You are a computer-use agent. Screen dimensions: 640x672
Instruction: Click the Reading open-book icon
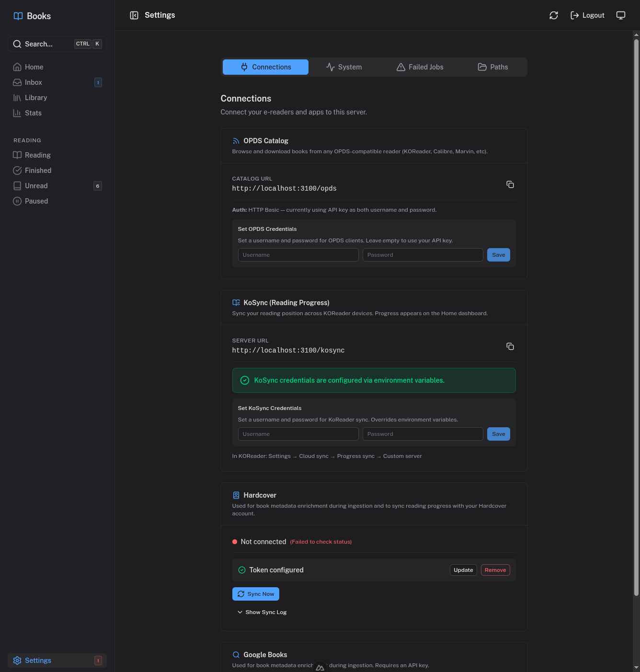pos(17,155)
